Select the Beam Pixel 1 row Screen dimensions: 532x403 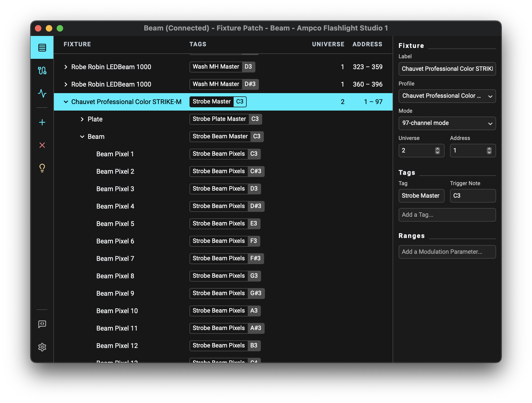[223, 154]
